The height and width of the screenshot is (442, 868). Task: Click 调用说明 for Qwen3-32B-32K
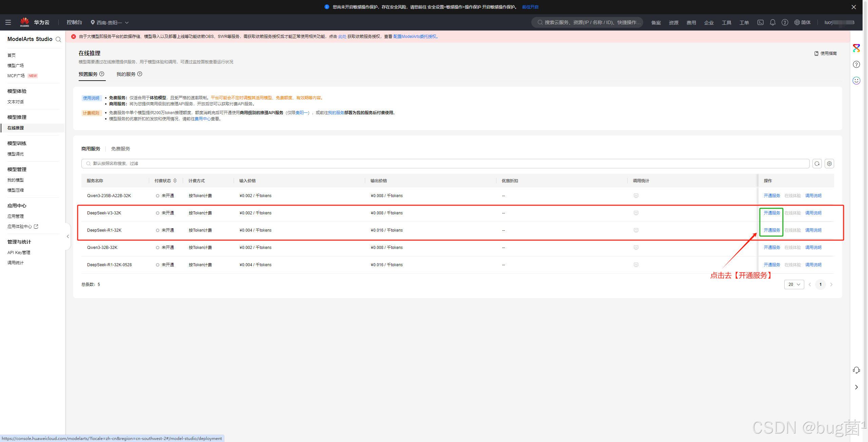pos(813,248)
